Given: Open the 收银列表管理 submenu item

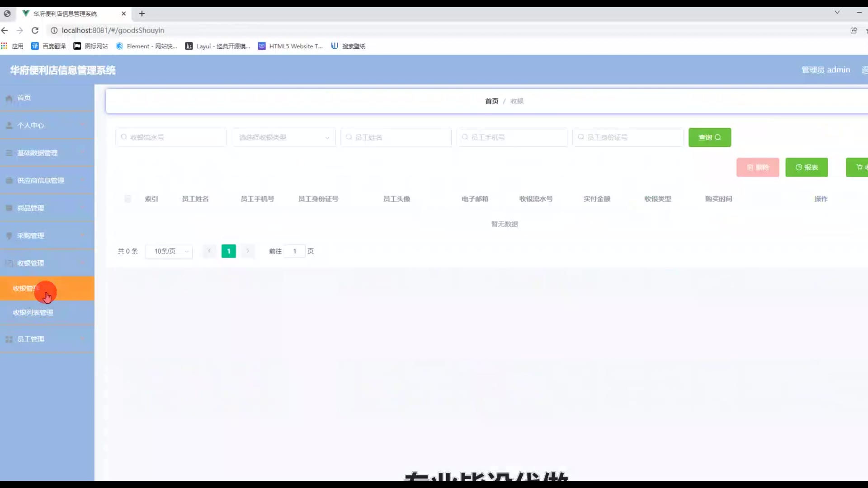Looking at the screenshot, I should coord(33,313).
